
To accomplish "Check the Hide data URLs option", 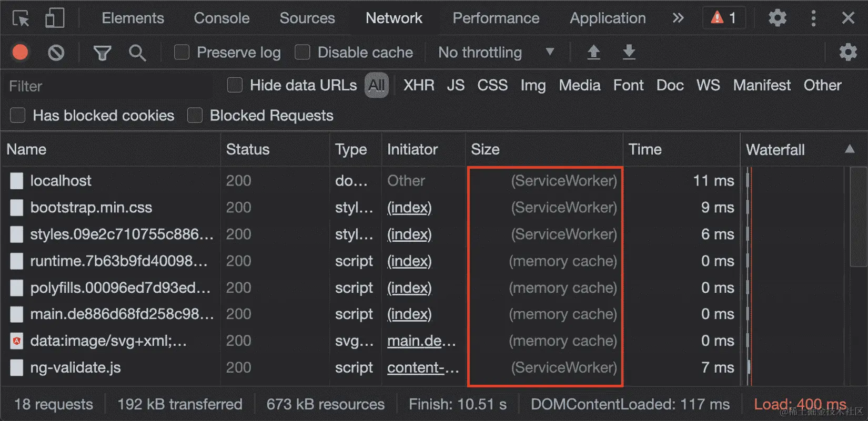I will tap(235, 85).
